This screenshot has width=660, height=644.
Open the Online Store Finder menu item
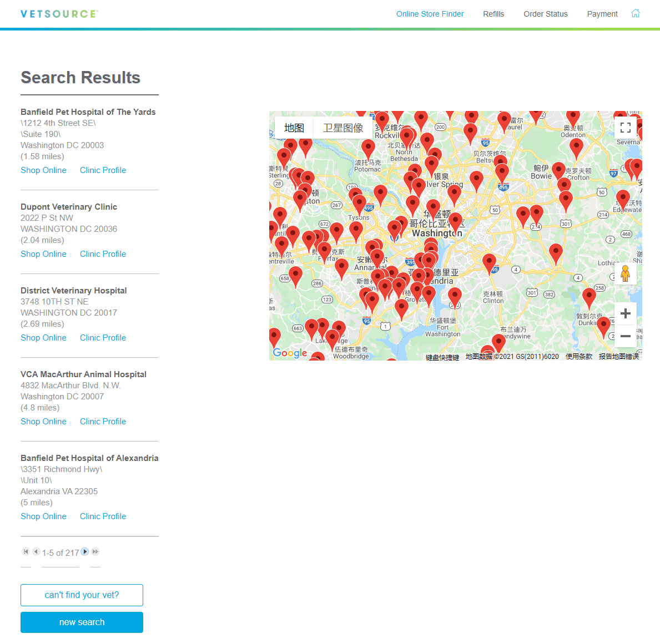(x=430, y=14)
